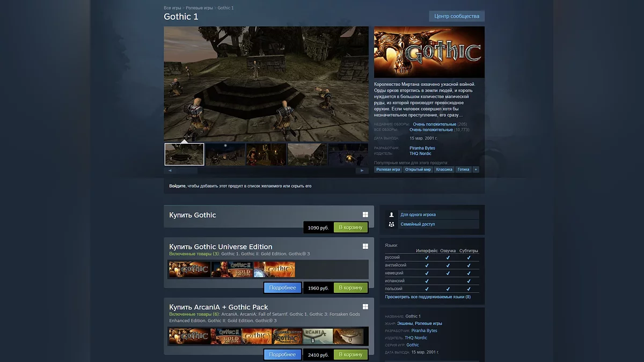
Task: Add ArcaniA Pack 2410 руб. to cart
Action: click(x=351, y=354)
